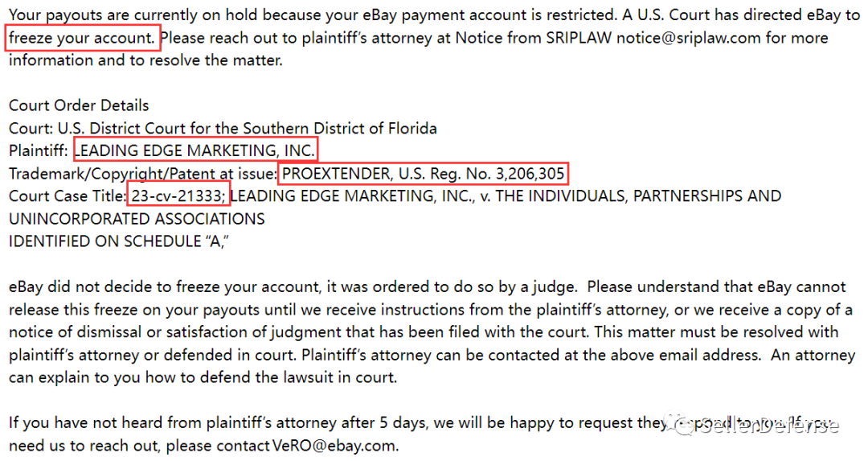Image resolution: width=868 pixels, height=461 pixels.
Task: Click the Southern District of Florida court line
Action: click(223, 128)
